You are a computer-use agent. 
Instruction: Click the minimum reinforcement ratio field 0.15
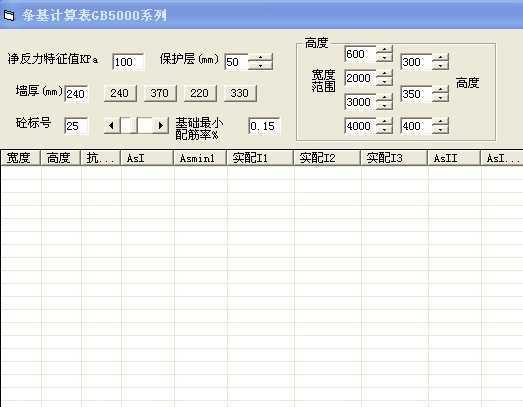(x=264, y=126)
